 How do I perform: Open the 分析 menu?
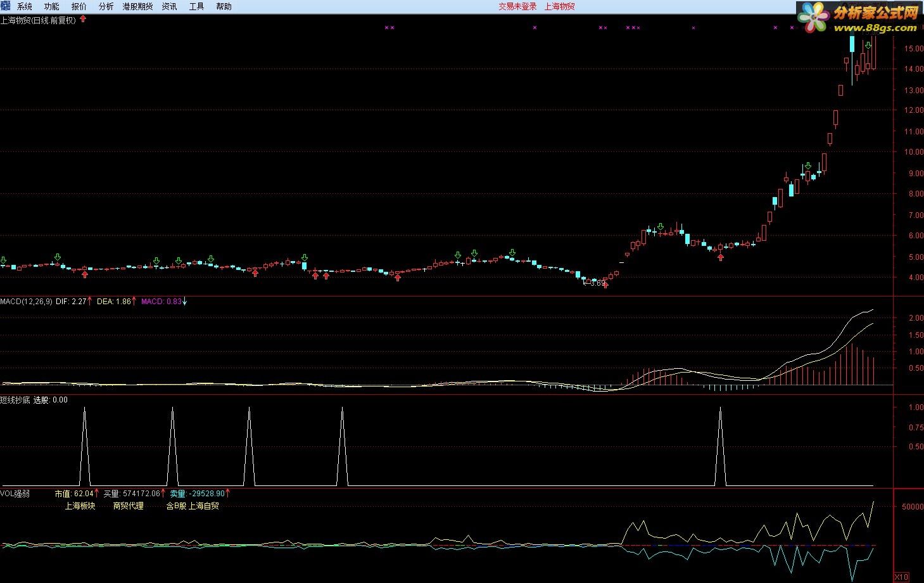coord(106,6)
